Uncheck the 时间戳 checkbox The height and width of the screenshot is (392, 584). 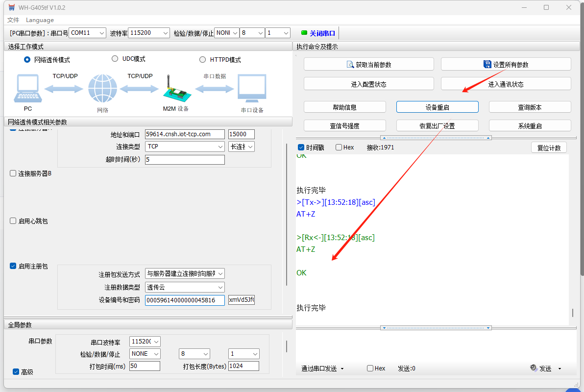pyautogui.click(x=301, y=147)
